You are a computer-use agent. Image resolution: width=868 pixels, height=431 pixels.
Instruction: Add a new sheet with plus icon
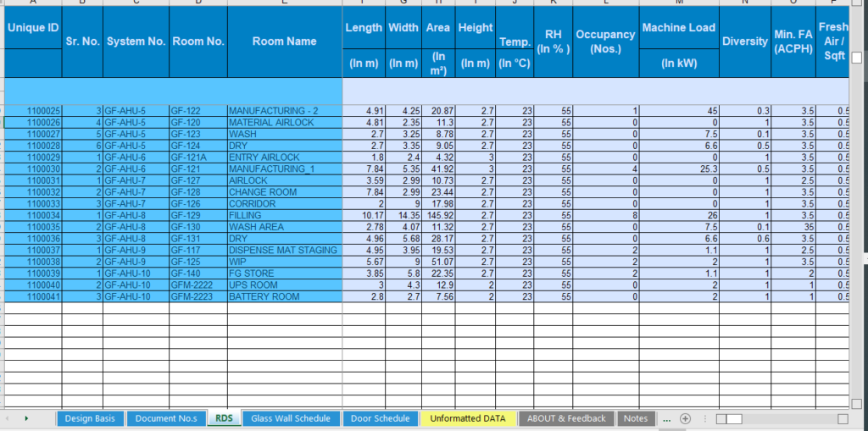point(685,418)
